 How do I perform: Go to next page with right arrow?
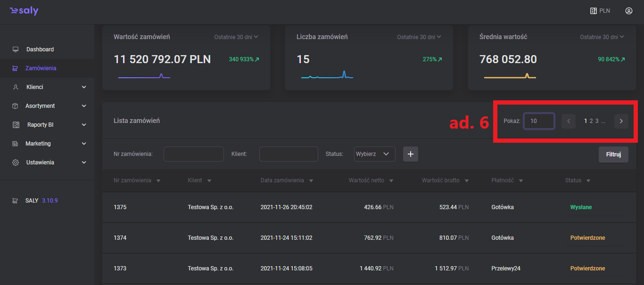[x=621, y=121]
